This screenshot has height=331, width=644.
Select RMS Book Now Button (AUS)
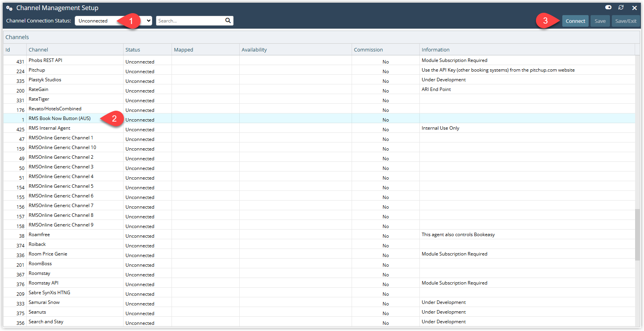pyautogui.click(x=60, y=118)
